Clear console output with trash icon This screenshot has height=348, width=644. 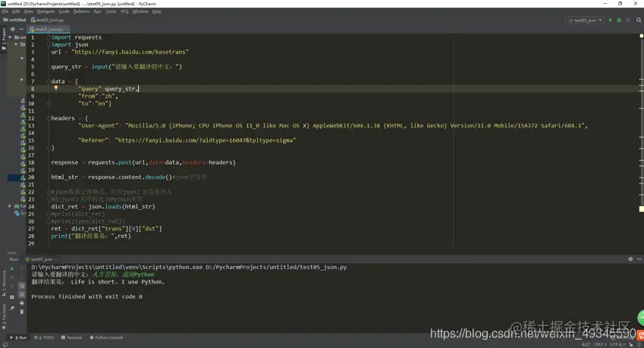click(x=22, y=312)
